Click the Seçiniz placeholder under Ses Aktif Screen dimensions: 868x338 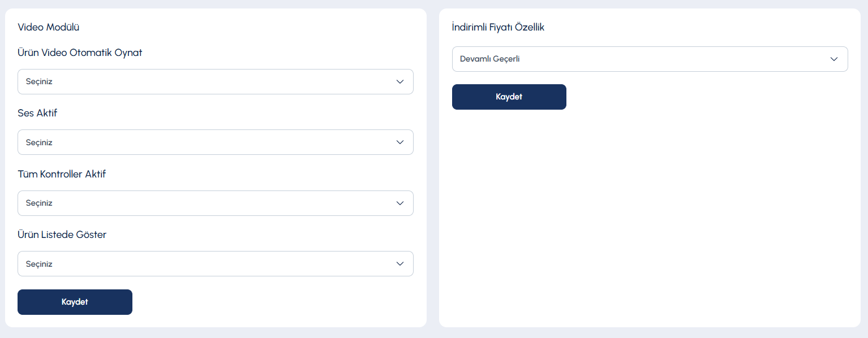[39, 142]
